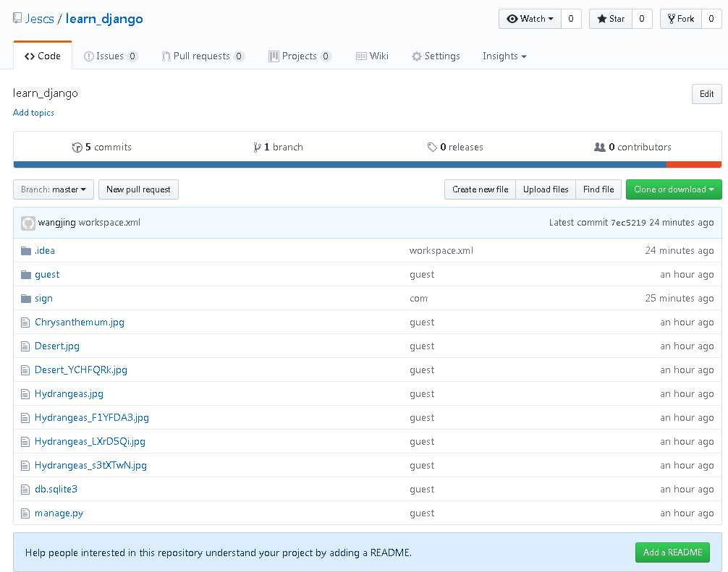The height and width of the screenshot is (572, 728).
Task: Click '25 minutes ago' on the sign row
Action: (x=680, y=299)
